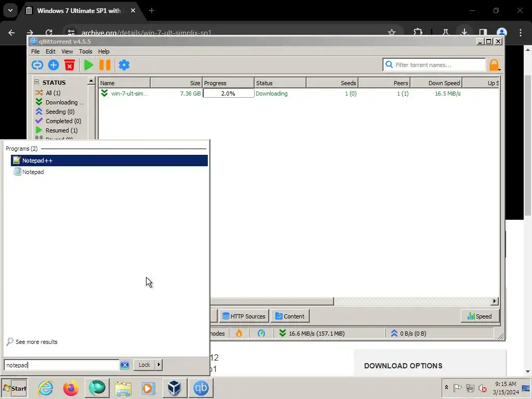Click the orange lock UI icon
This screenshot has height=399, width=532.
[x=495, y=65]
